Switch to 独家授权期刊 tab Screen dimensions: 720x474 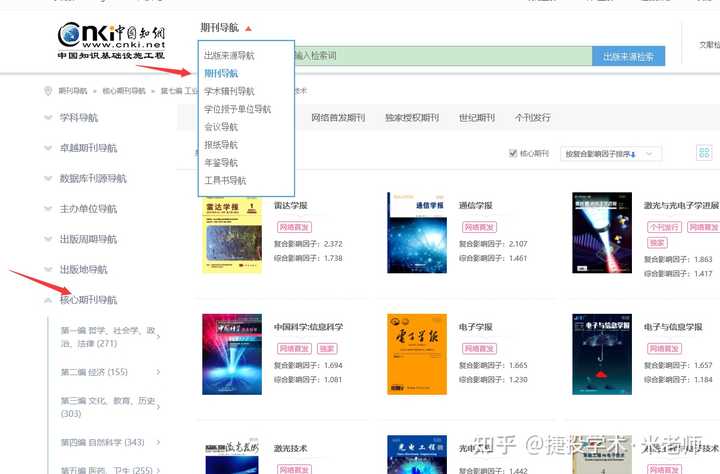click(412, 118)
